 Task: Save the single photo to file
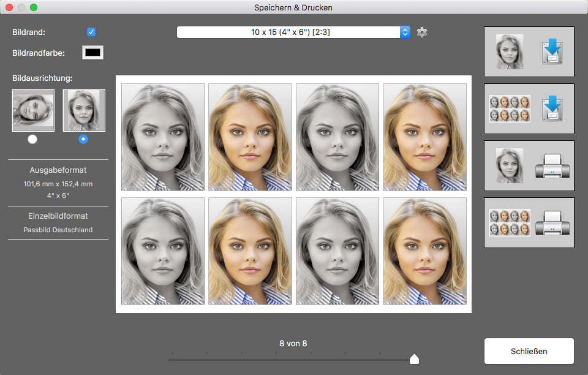tap(529, 51)
